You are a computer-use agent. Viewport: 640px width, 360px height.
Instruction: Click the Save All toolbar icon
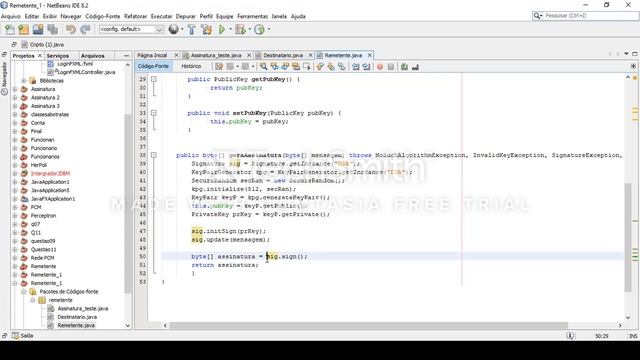[52, 29]
